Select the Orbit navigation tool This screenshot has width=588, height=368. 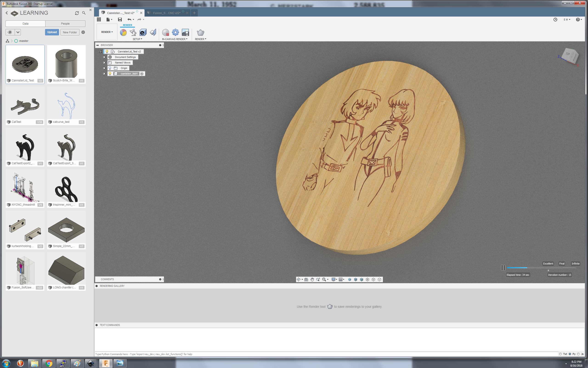click(x=299, y=279)
